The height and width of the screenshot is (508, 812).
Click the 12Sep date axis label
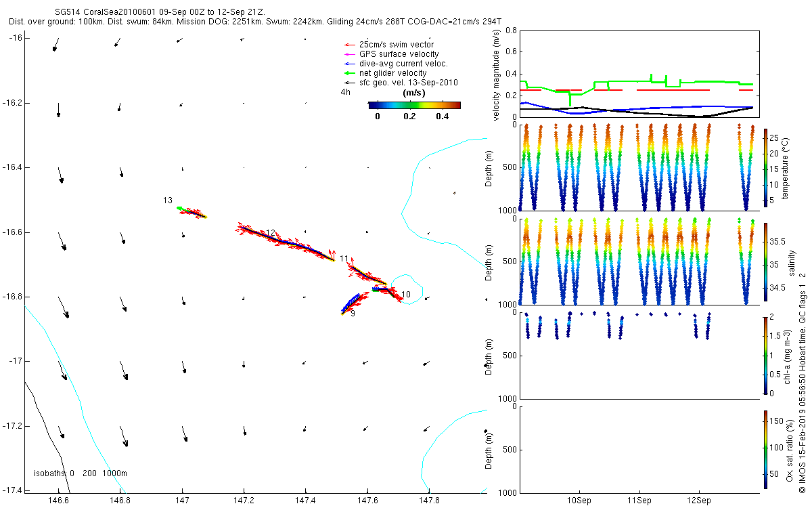point(698,501)
